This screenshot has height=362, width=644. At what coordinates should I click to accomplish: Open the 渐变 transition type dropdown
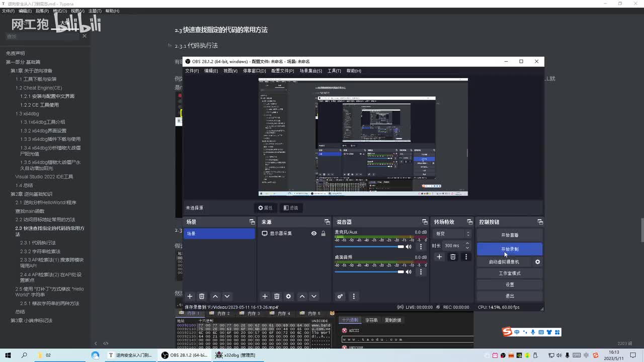(452, 234)
